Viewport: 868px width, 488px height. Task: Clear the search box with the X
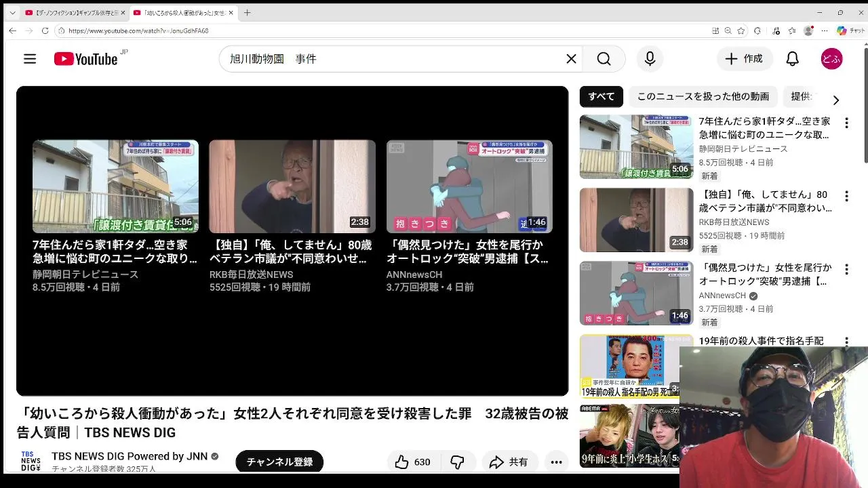[571, 59]
